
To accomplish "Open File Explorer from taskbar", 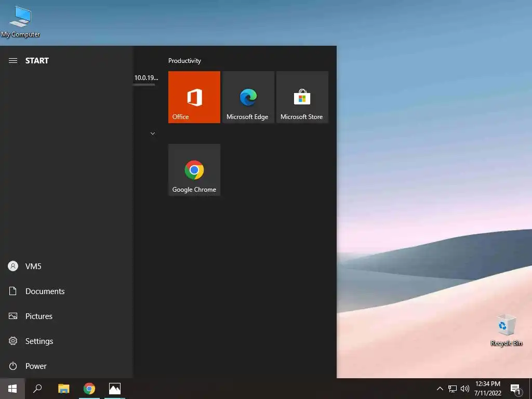I will (63, 389).
